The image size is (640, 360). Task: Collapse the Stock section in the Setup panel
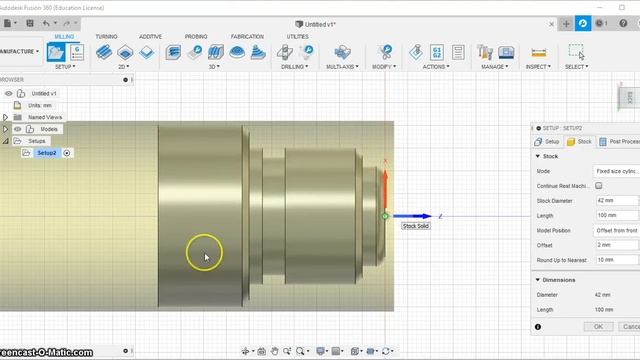click(x=538, y=156)
